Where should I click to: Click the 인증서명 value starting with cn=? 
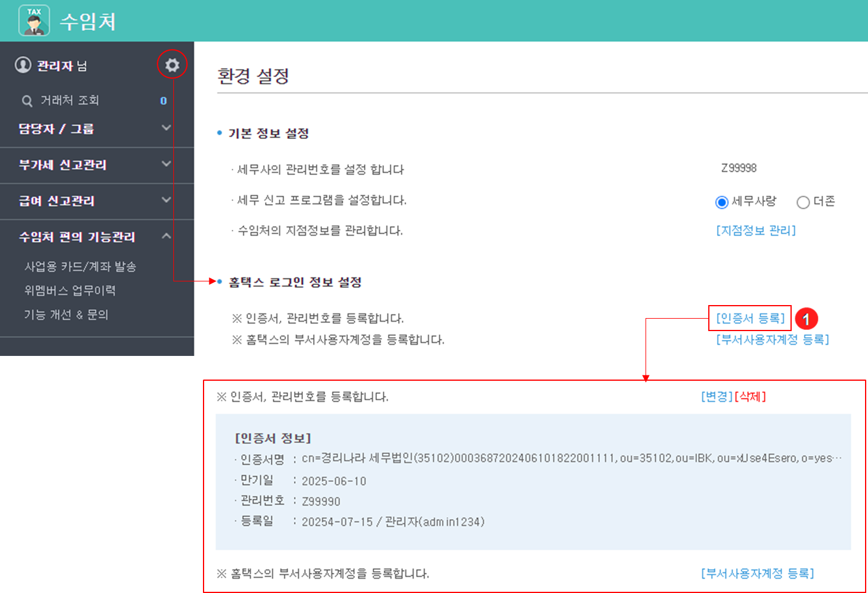coord(572,459)
